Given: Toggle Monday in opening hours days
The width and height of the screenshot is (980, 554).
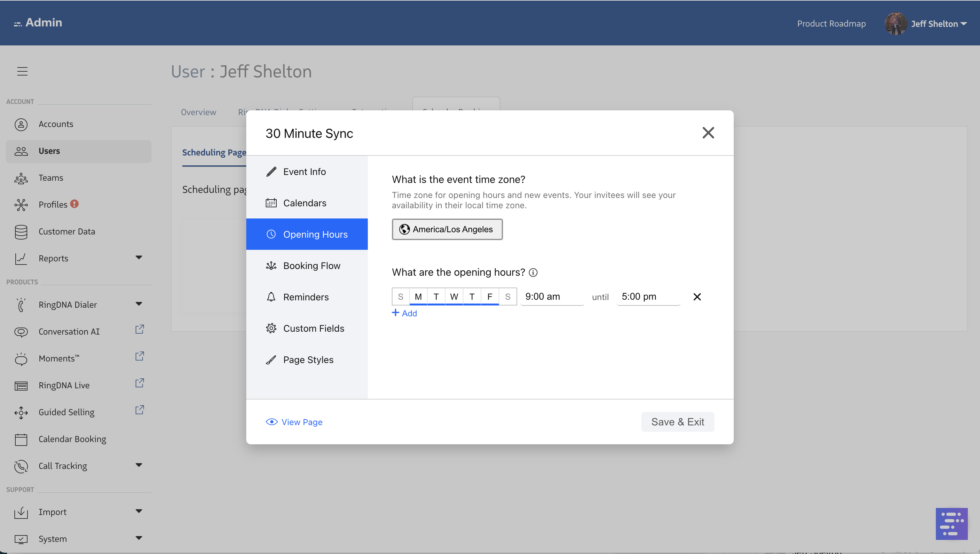Looking at the screenshot, I should [418, 297].
